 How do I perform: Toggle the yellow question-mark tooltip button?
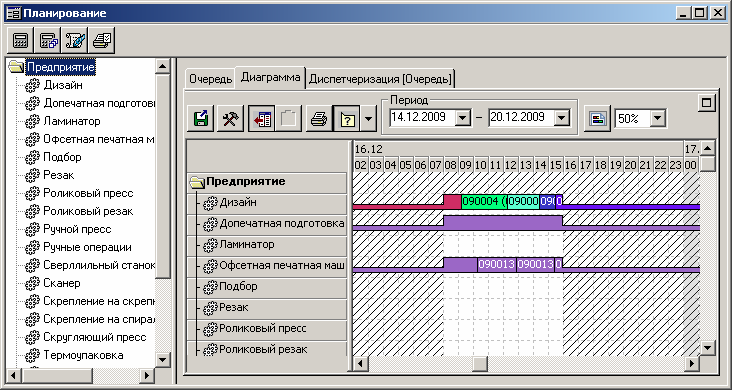click(x=346, y=118)
